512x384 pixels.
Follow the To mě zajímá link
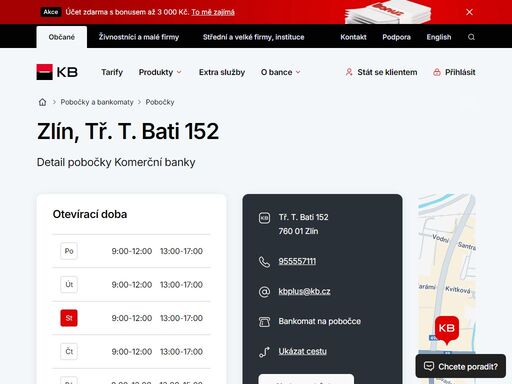point(213,12)
